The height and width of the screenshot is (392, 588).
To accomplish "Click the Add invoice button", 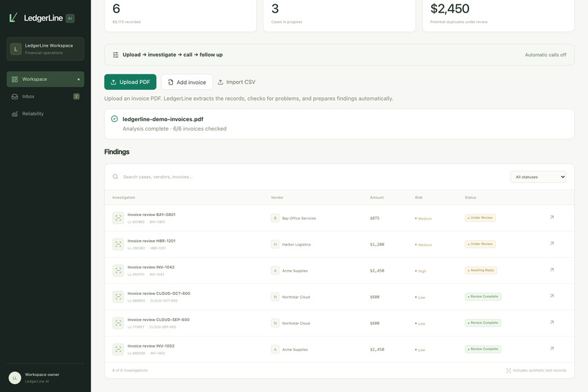I will [x=187, y=82].
